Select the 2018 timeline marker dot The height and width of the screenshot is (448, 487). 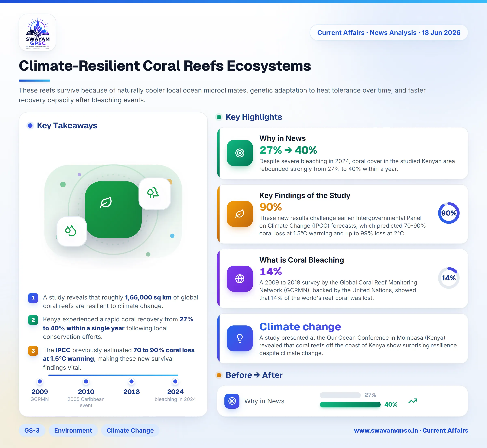pyautogui.click(x=131, y=382)
